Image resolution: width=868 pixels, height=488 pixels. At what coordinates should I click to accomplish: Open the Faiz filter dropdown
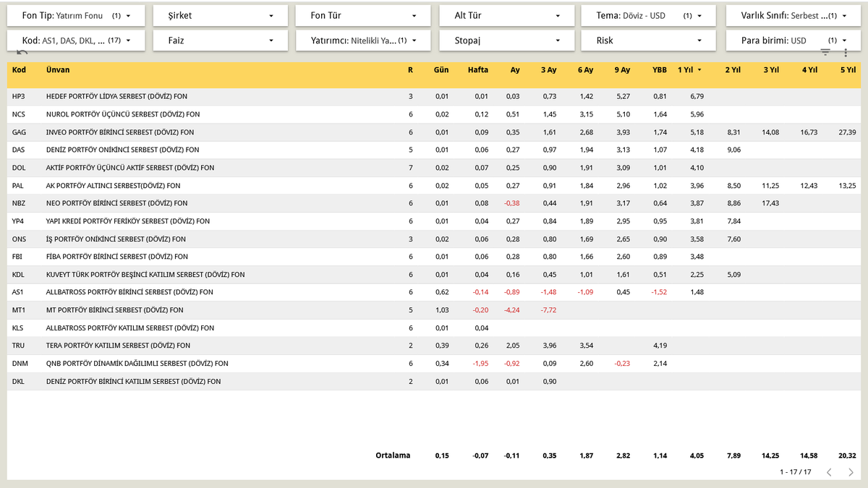(220, 40)
